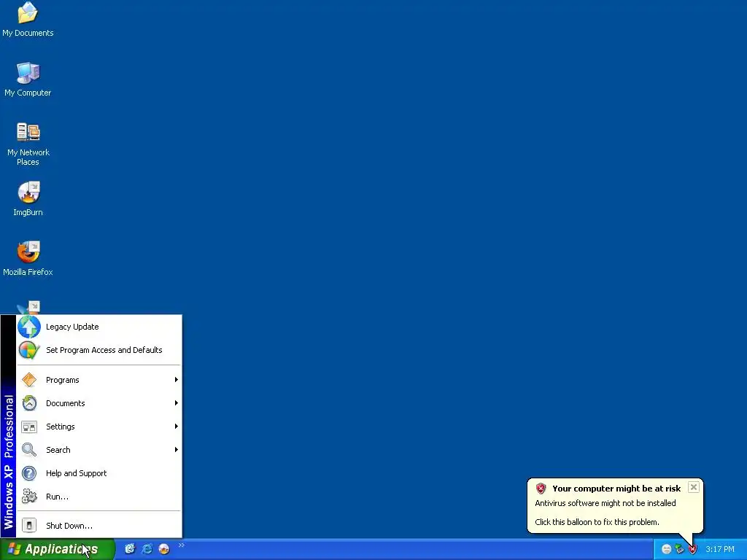Expand the Documents submenu

(99, 403)
